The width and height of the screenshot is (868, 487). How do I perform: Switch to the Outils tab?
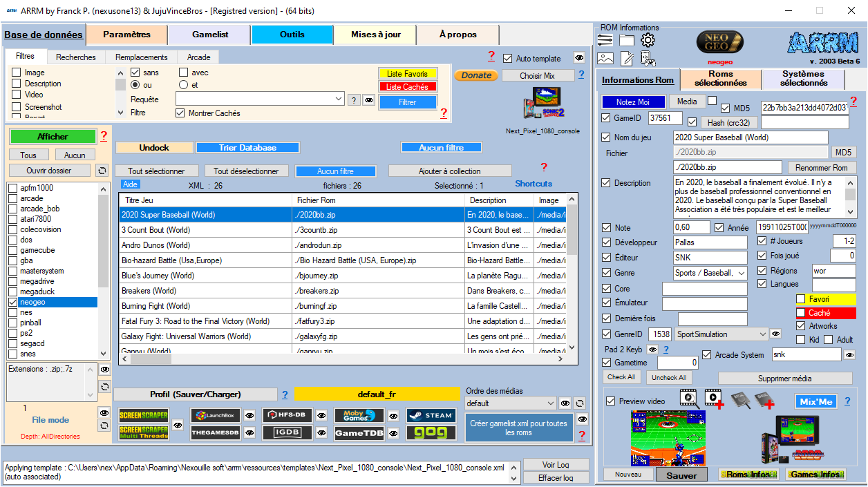pyautogui.click(x=292, y=35)
